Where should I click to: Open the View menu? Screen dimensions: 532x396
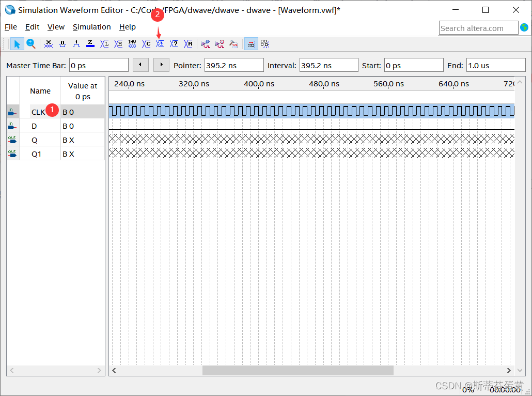[56, 27]
